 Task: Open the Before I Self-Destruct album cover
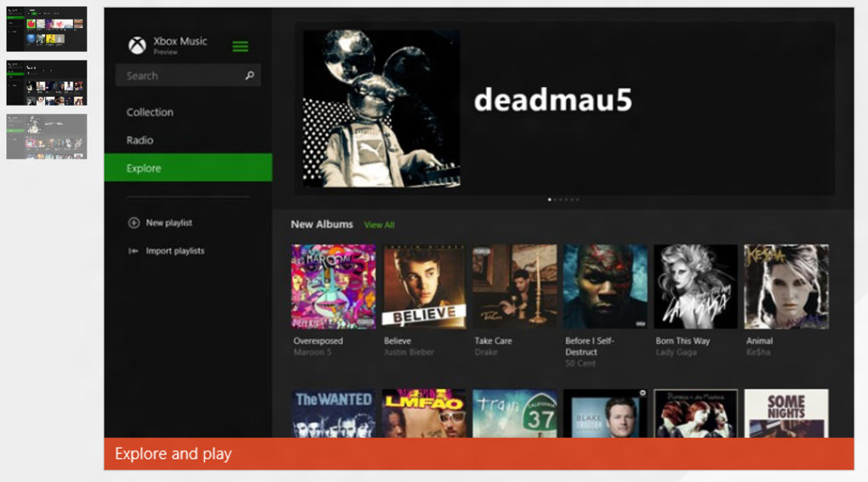tap(605, 287)
